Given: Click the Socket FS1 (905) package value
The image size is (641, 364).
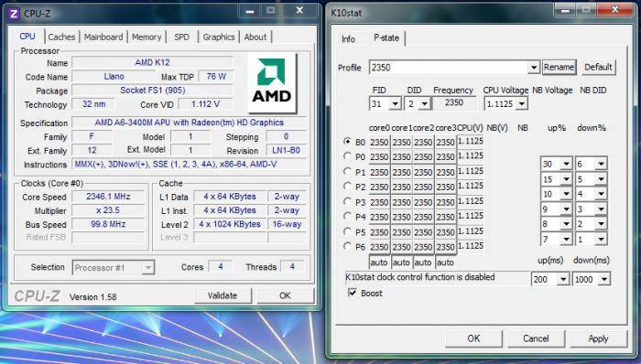Looking at the screenshot, I should point(153,91).
